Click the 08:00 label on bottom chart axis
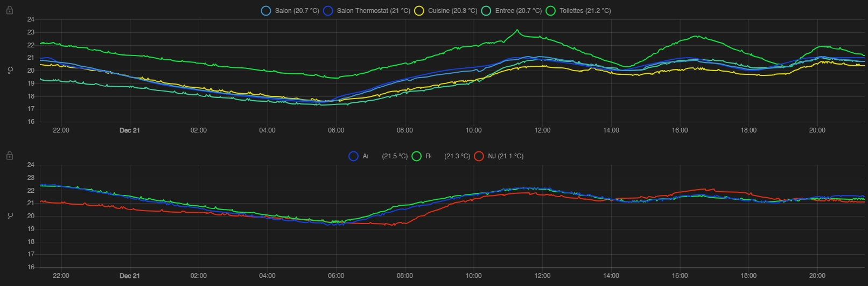The image size is (868, 286). [x=405, y=276]
